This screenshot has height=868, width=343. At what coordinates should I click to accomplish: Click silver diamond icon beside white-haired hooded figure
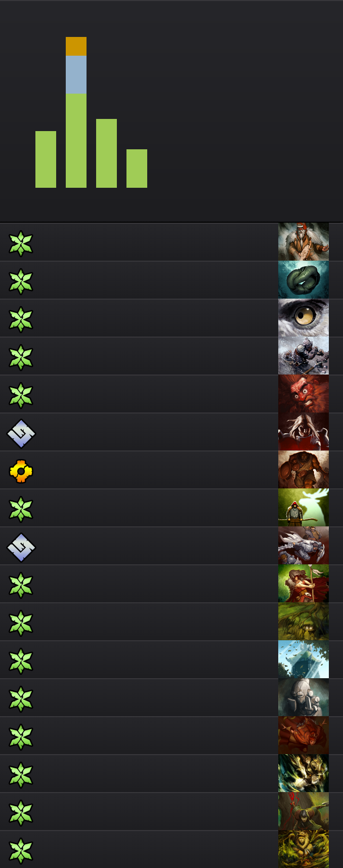point(21,433)
